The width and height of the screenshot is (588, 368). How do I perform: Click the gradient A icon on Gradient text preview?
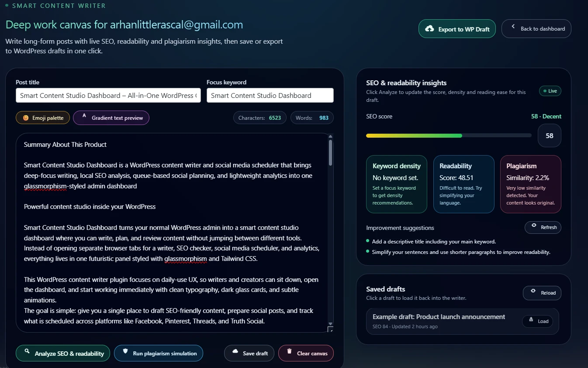84,117
